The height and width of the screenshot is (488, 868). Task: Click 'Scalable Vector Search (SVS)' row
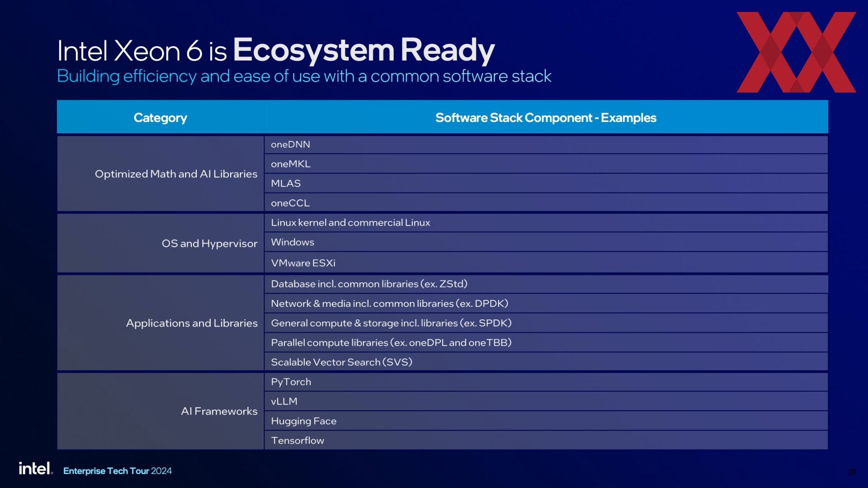546,362
